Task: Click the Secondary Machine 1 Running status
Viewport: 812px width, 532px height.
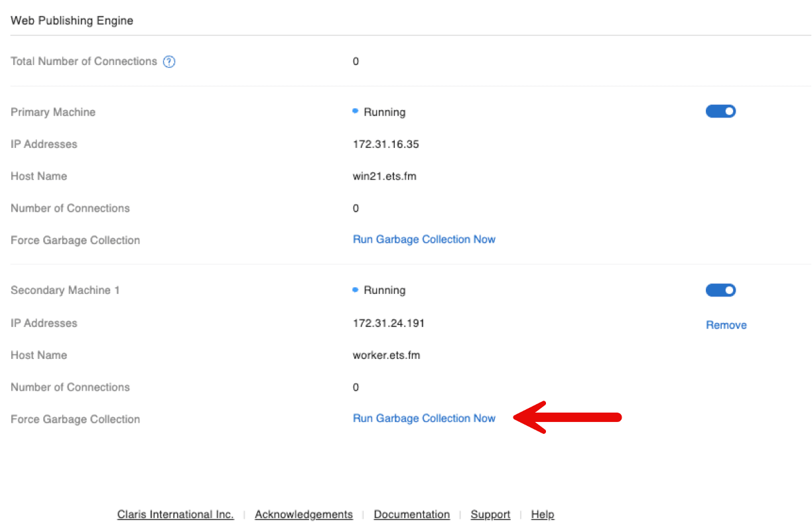Action: [x=379, y=291]
